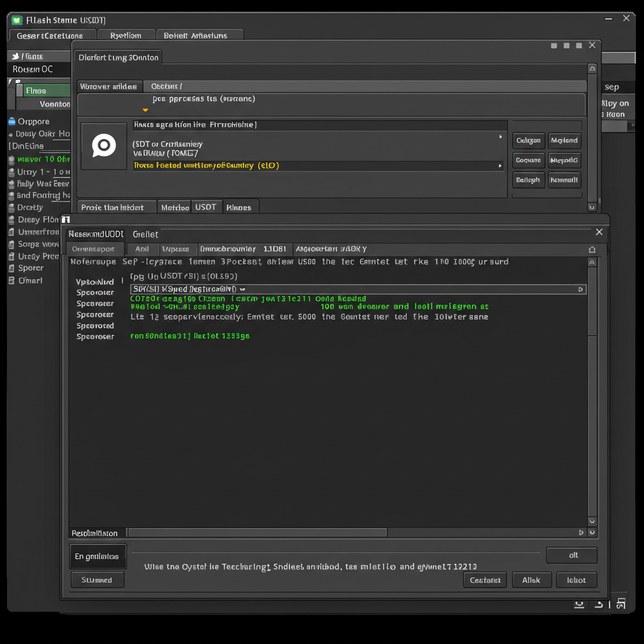Click the third gray square in the middle dialog's title bar
644x644 pixels.
click(579, 45)
